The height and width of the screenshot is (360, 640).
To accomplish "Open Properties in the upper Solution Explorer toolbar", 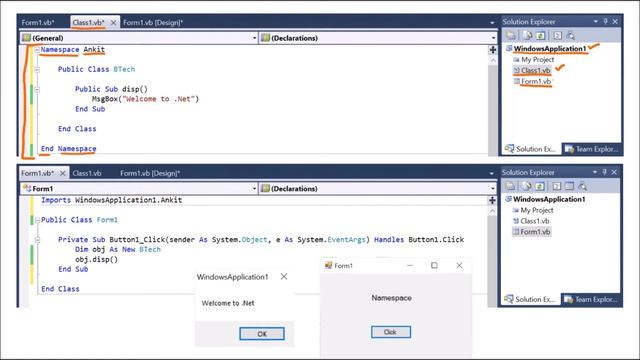I will coord(511,36).
